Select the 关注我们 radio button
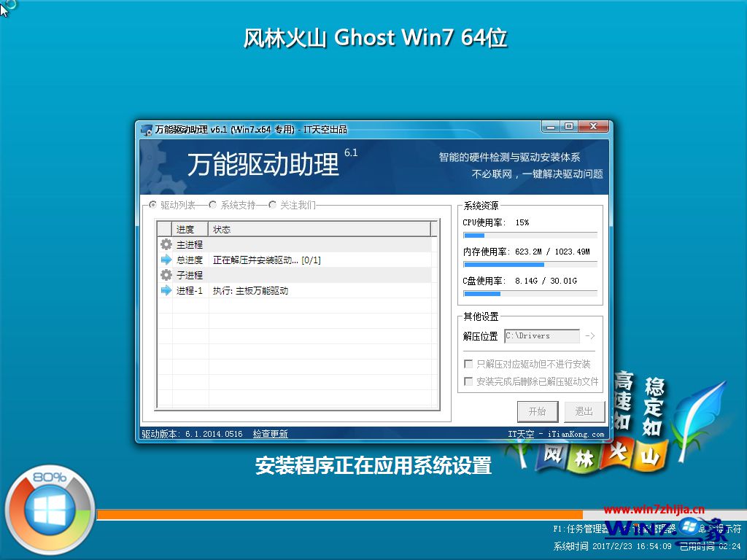747x560 pixels. (272, 205)
